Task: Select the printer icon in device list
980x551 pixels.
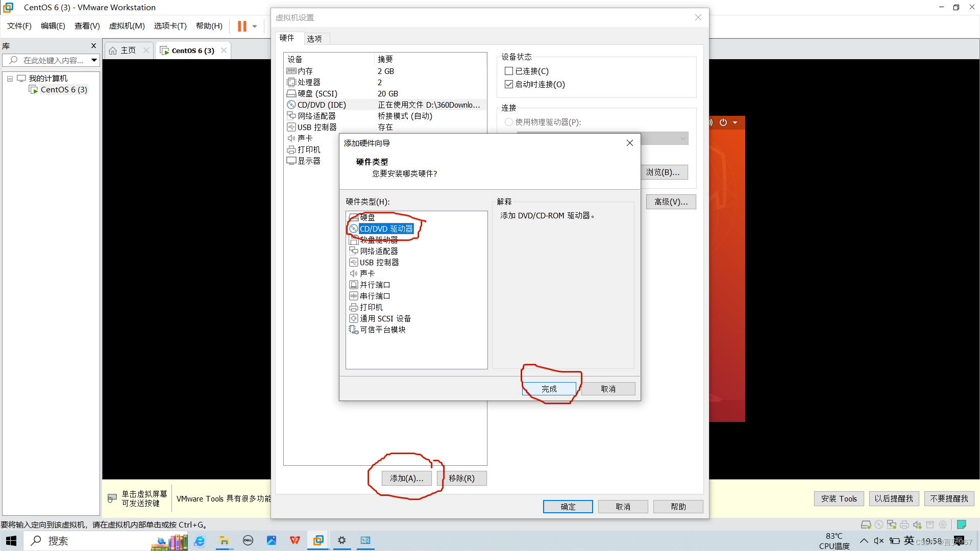Action: (291, 149)
